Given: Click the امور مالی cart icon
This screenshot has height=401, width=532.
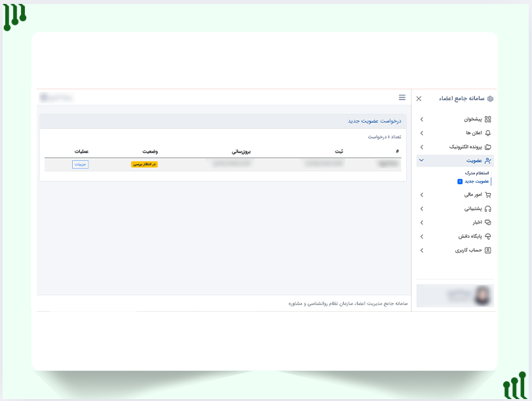Looking at the screenshot, I should [x=488, y=195].
